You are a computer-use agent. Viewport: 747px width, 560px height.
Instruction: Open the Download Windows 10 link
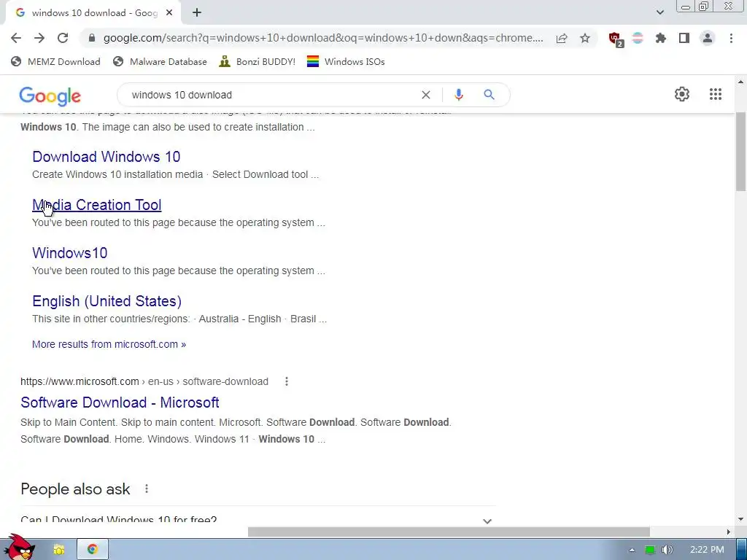tap(107, 157)
